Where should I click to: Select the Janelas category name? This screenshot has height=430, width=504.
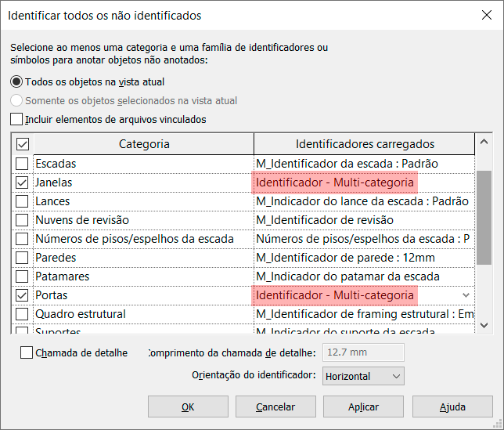tap(54, 182)
